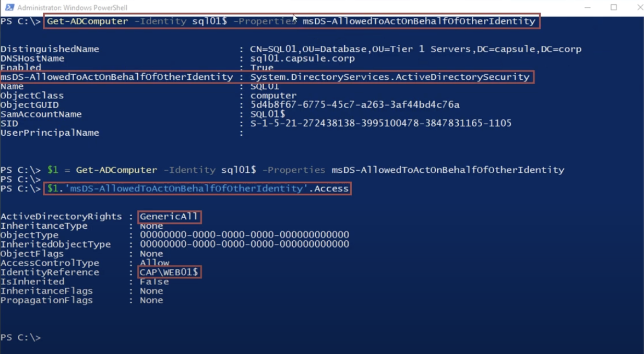Click the highlighted msDS-AllowedToActOnBehalfOfOtherIdentity property name
Image resolution: width=644 pixels, height=354 pixels.
[116, 77]
